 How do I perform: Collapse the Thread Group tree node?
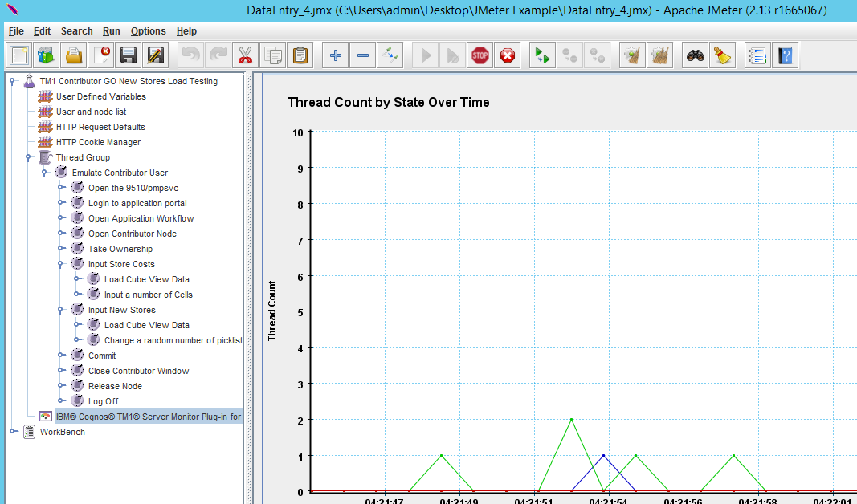click(28, 157)
